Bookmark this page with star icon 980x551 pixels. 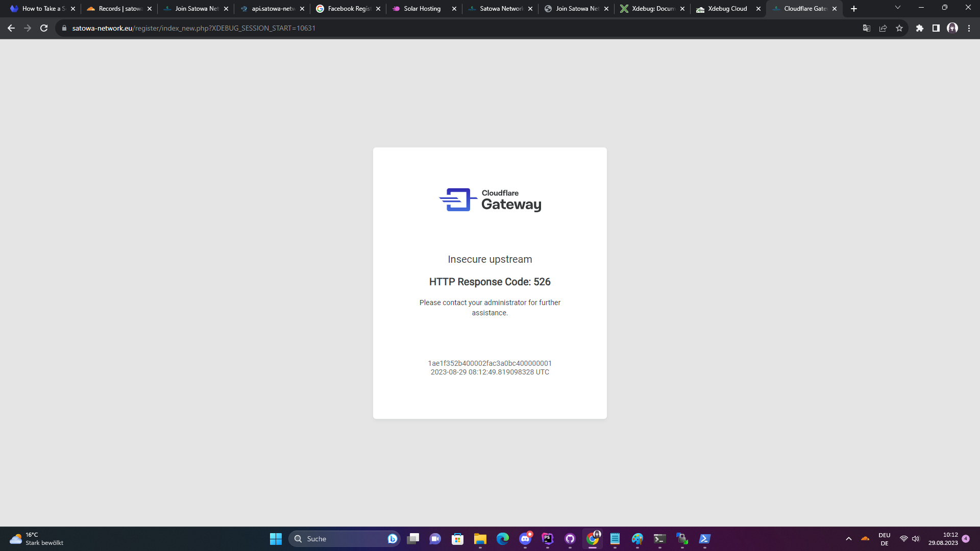(x=899, y=28)
